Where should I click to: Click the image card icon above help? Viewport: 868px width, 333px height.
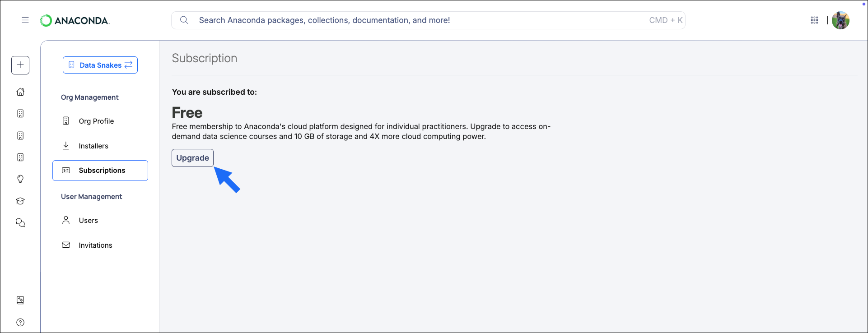pos(20,300)
